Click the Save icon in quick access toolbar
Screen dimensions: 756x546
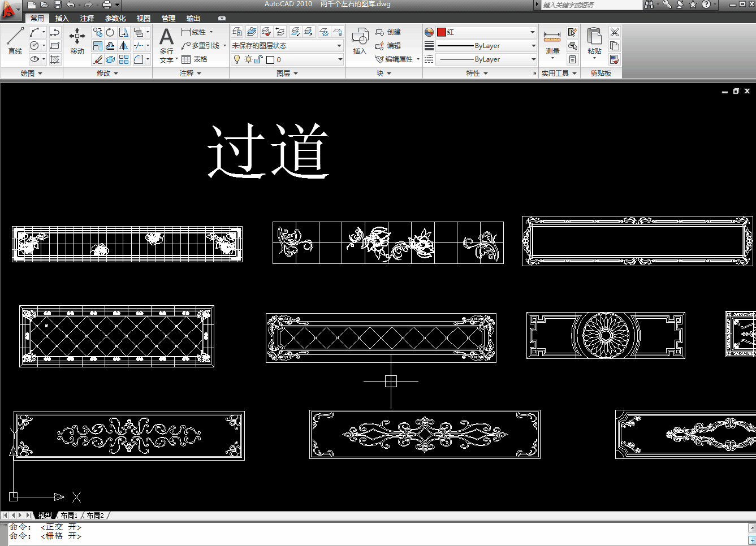[58, 5]
